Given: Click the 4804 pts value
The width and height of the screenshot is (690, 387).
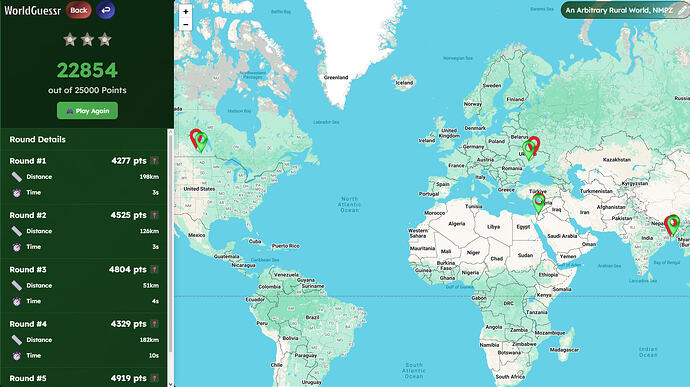Looking at the screenshot, I should click(x=128, y=269).
